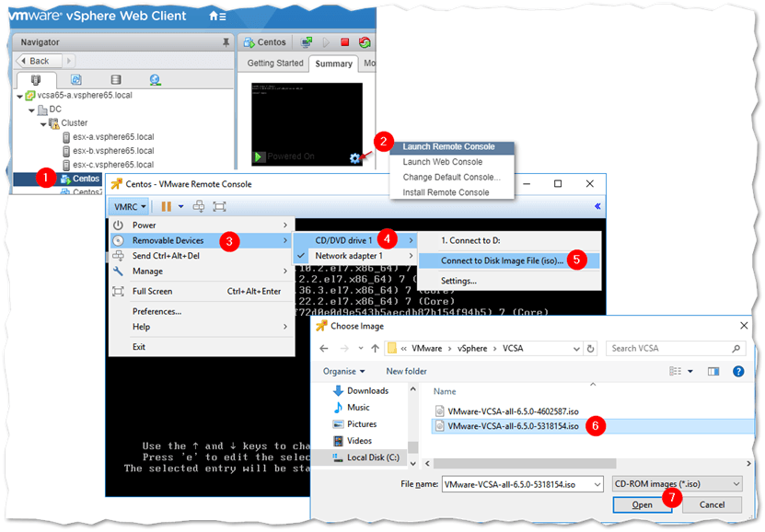This screenshot has width=765, height=532.
Task: Choose Exit in VMRC menu
Action: (202, 347)
